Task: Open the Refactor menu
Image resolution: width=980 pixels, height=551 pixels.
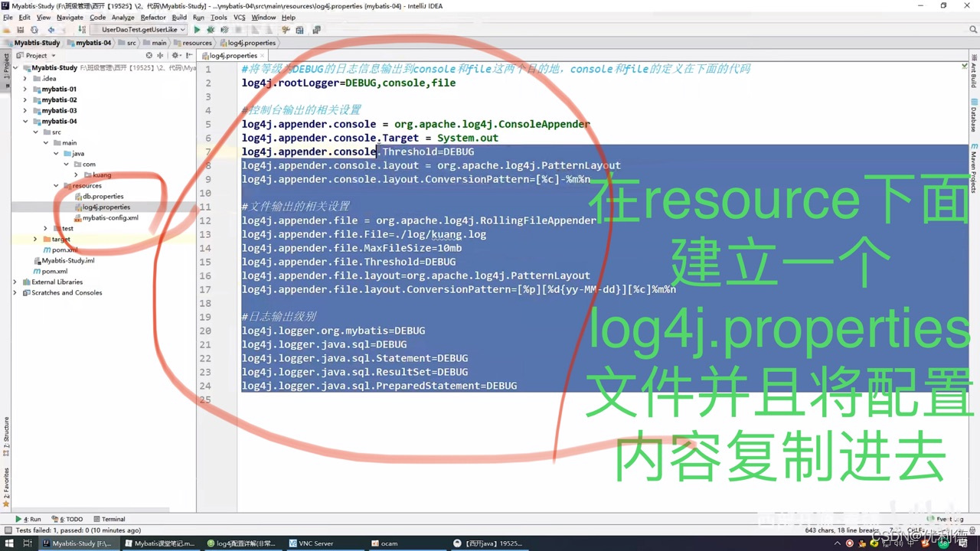Action: [153, 17]
